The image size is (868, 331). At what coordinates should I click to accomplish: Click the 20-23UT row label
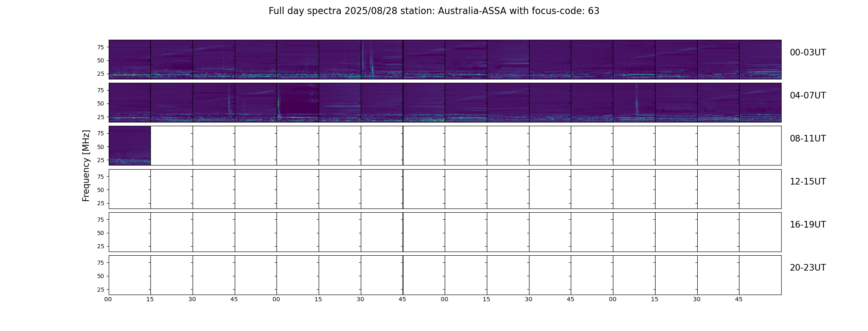tap(808, 268)
